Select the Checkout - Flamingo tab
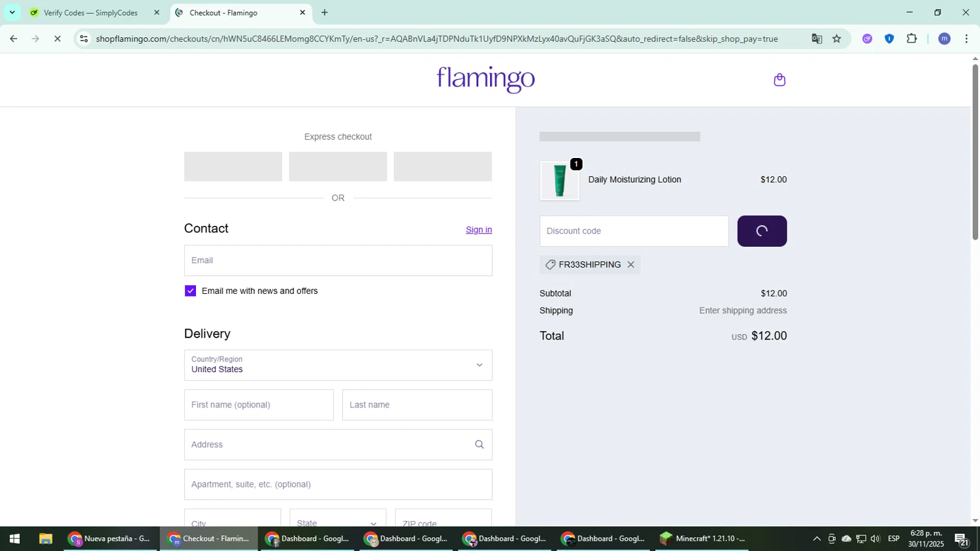The width and height of the screenshot is (980, 551). pyautogui.click(x=223, y=12)
